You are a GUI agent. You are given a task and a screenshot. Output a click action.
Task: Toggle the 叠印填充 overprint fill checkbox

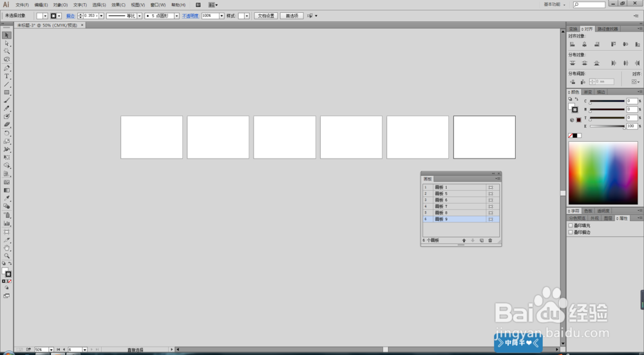click(571, 225)
